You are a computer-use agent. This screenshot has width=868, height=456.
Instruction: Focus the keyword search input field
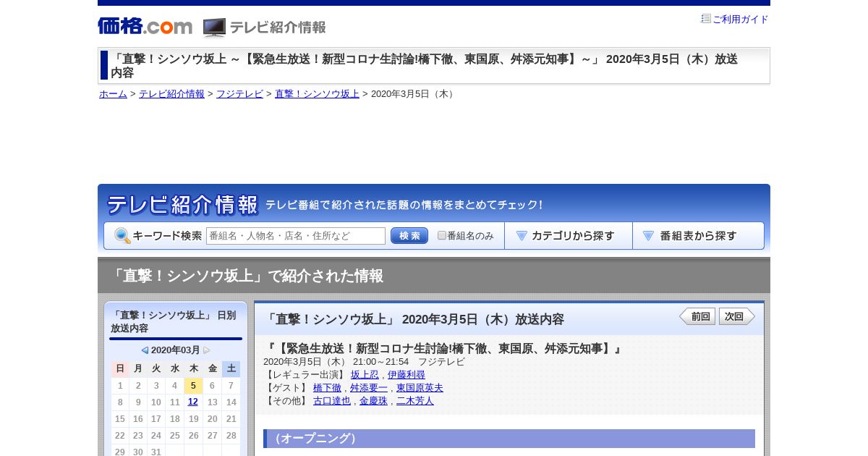click(x=296, y=236)
